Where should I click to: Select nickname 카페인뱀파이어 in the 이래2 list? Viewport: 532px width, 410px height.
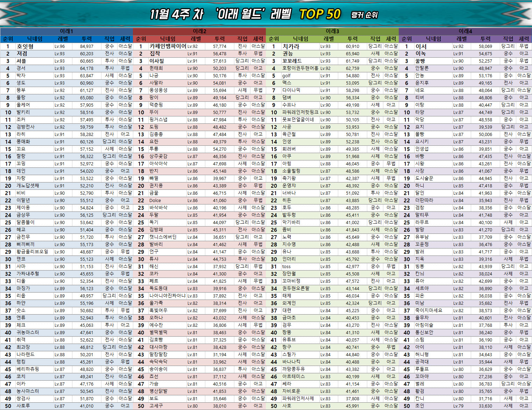(168, 46)
